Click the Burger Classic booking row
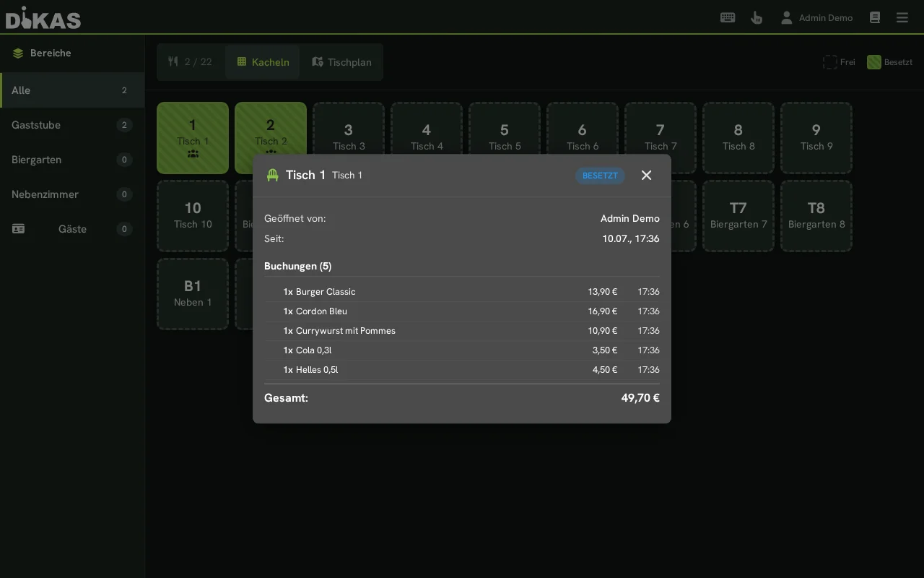Screen dimensions: 924x578 (x=462, y=292)
